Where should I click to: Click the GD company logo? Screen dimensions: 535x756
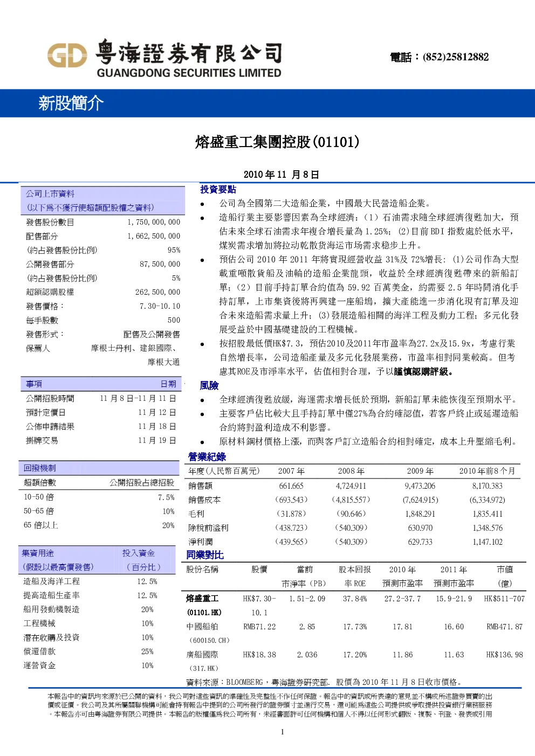click(67, 56)
